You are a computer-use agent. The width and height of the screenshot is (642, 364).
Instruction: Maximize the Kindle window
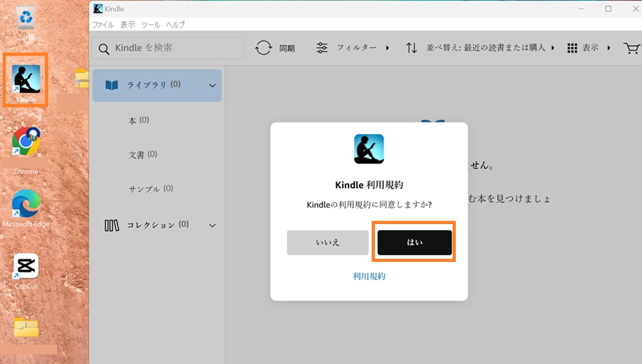click(x=609, y=8)
